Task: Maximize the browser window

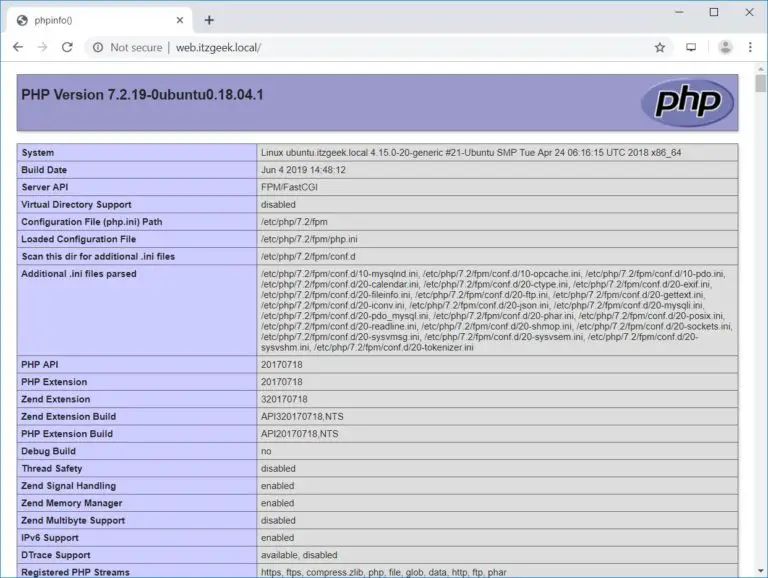Action: click(714, 12)
